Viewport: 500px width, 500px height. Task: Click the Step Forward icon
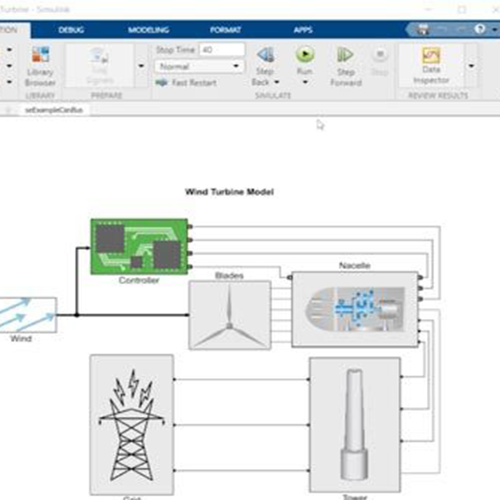(345, 55)
